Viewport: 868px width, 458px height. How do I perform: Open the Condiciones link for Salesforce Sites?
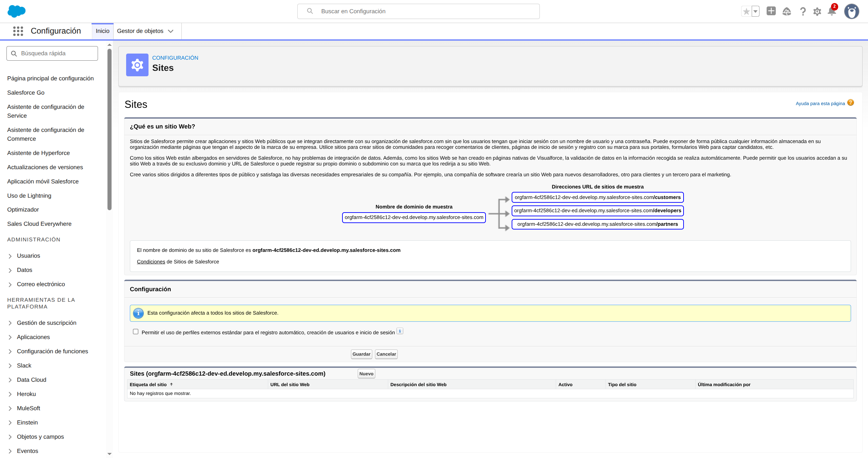(151, 261)
